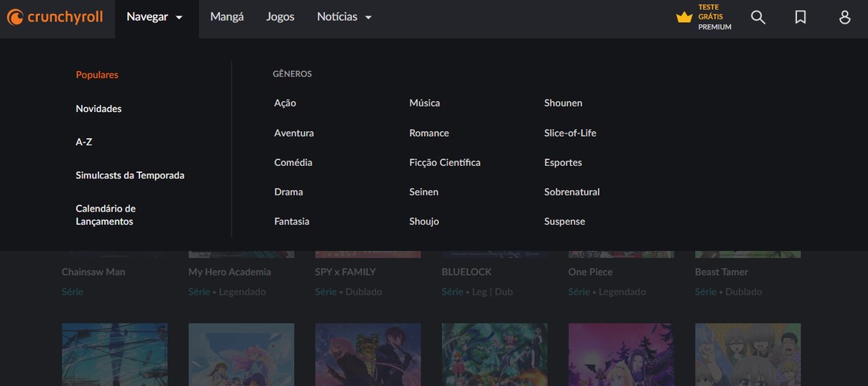This screenshot has height=386, width=868.
Task: Click the poster thumbnail below BLUELOCK
Action: (495, 354)
